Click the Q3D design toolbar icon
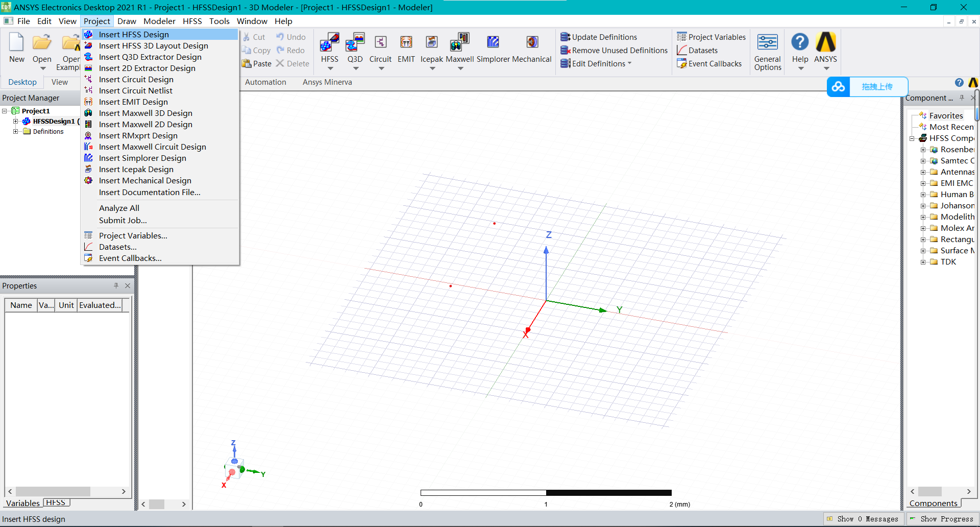The image size is (980, 527). [x=355, y=42]
